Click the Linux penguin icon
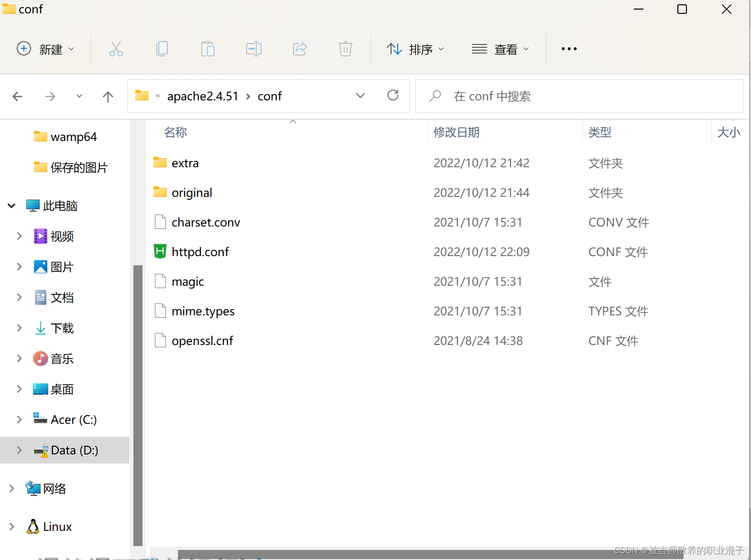Viewport: 751px width, 560px height. [x=33, y=527]
